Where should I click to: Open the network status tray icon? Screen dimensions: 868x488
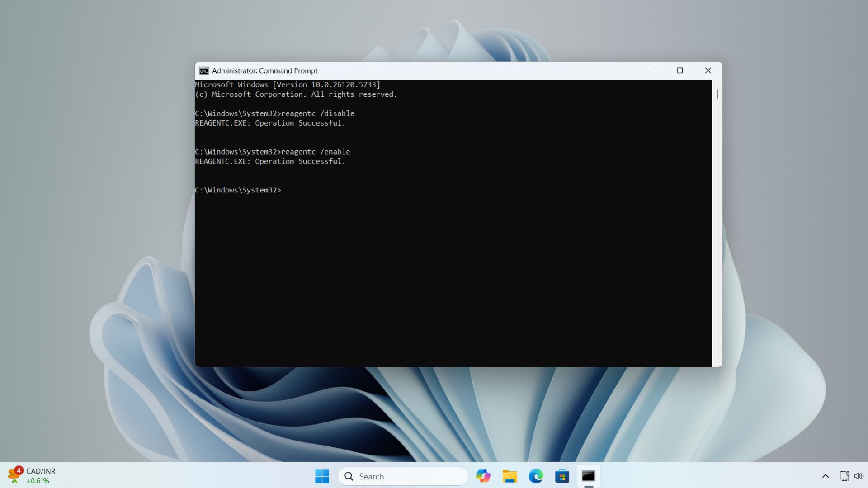click(844, 476)
